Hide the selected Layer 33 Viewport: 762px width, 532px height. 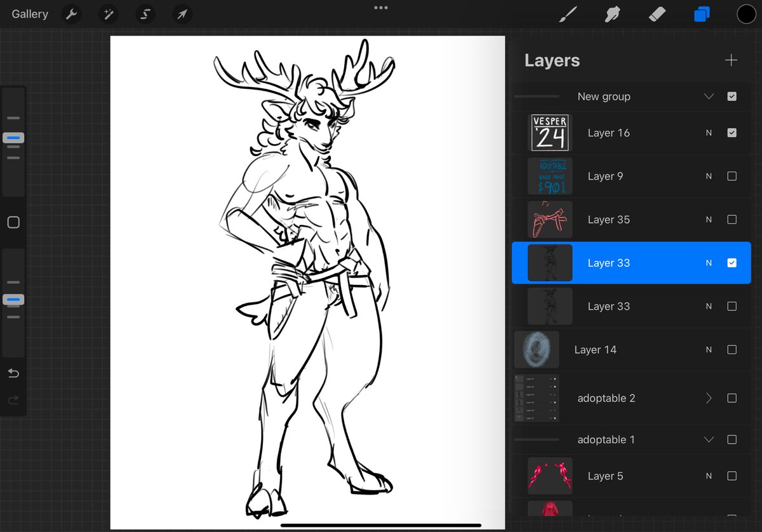coord(732,263)
